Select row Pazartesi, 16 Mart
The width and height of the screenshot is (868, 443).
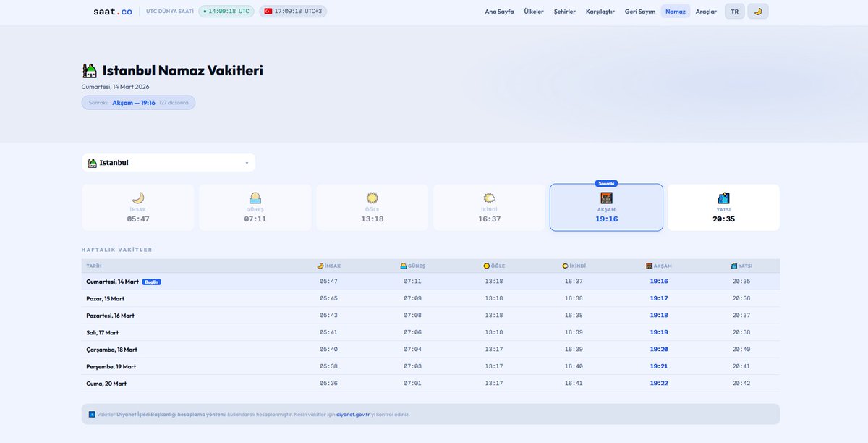click(431, 316)
